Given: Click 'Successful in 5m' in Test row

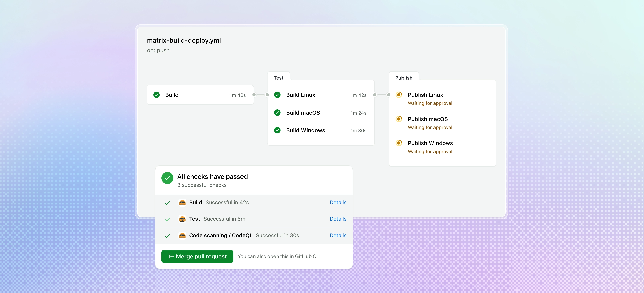Looking at the screenshot, I should click(x=224, y=219).
